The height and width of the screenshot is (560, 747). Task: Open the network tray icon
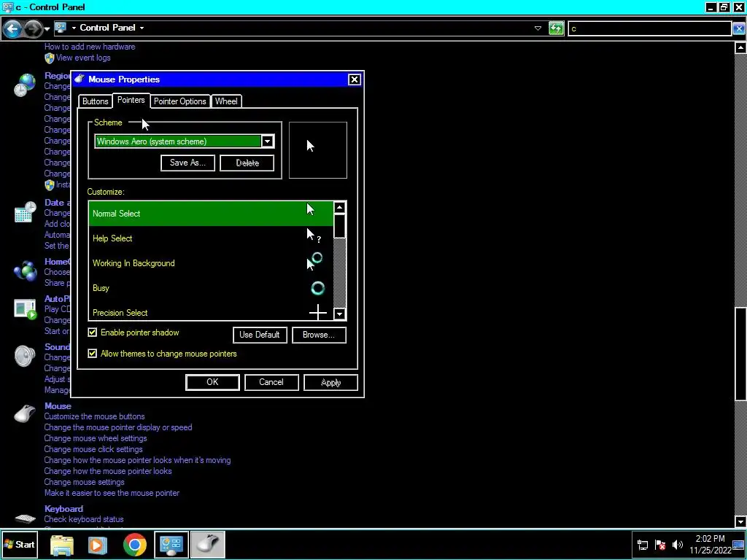[x=643, y=545]
